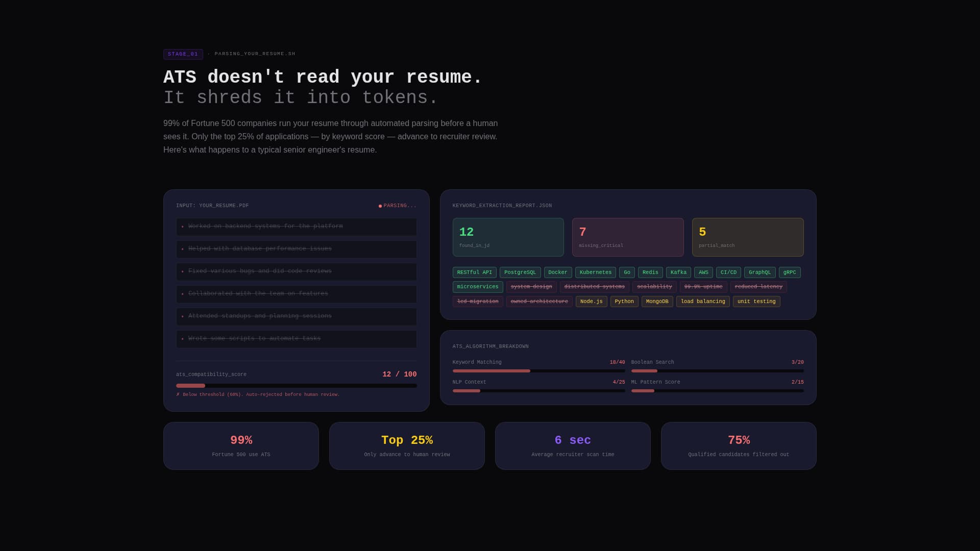Click the struck-out system design tag
The image size is (980, 551).
pos(531,287)
